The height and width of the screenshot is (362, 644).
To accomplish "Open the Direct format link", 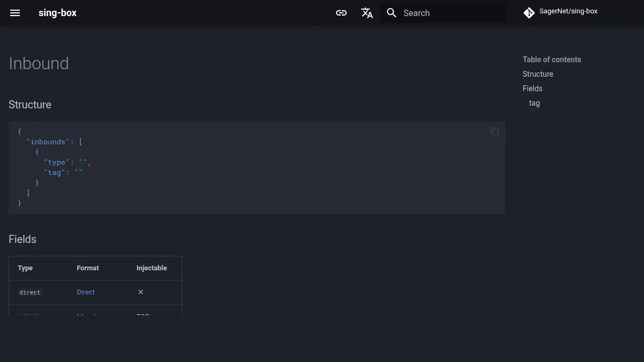I will [86, 292].
